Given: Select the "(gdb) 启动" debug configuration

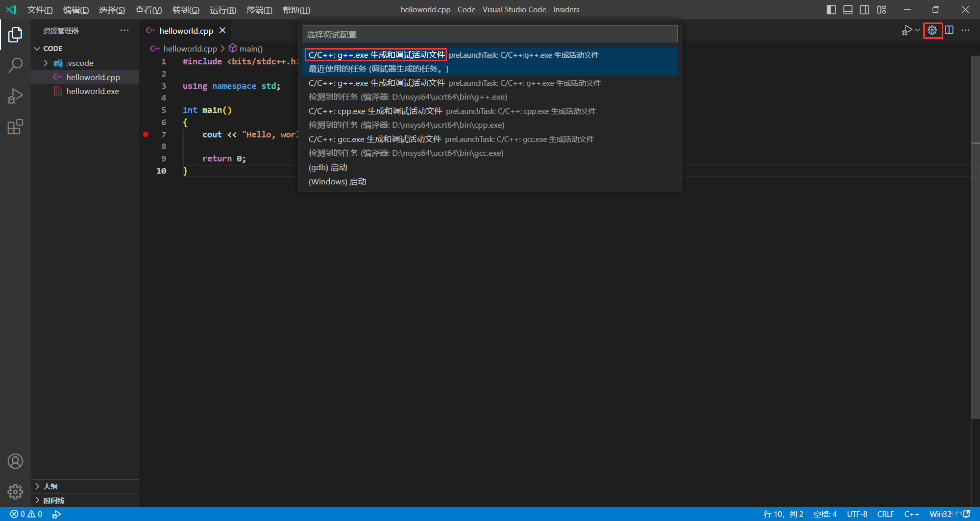Looking at the screenshot, I should pos(327,167).
